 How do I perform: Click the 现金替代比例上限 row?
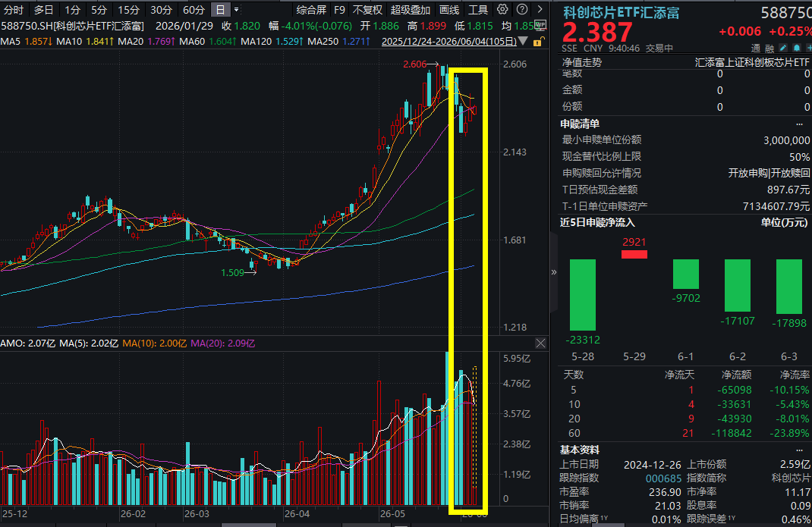tap(685, 156)
